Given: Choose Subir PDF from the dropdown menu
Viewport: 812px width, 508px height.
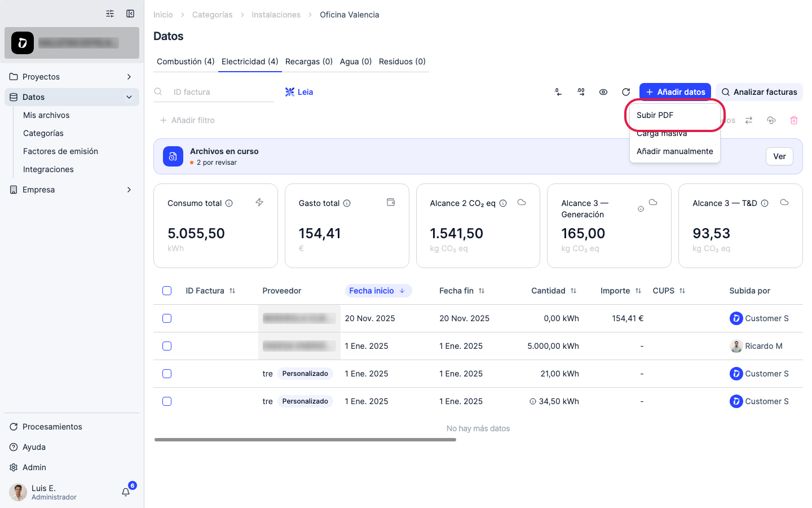Looking at the screenshot, I should tap(674, 115).
